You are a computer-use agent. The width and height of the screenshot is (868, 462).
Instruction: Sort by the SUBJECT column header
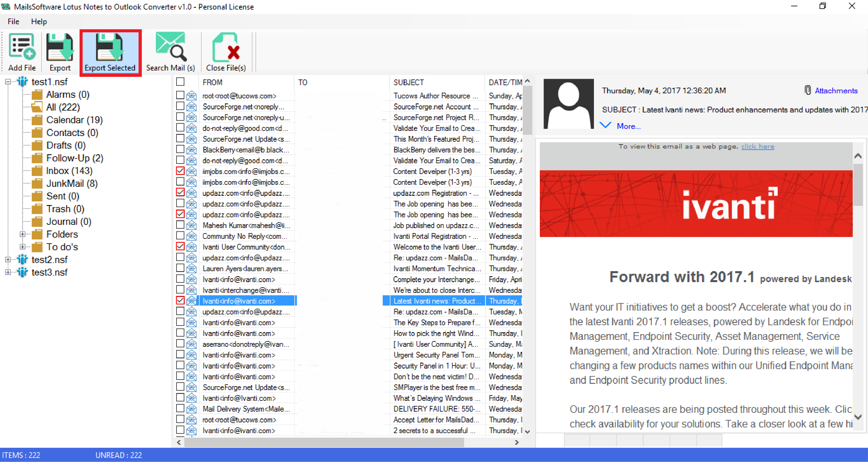point(437,82)
